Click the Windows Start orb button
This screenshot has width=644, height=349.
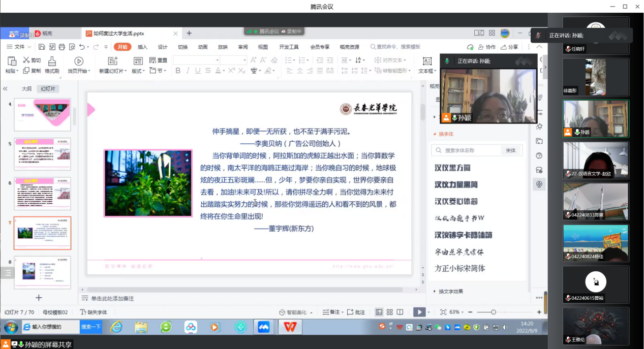(x=11, y=327)
